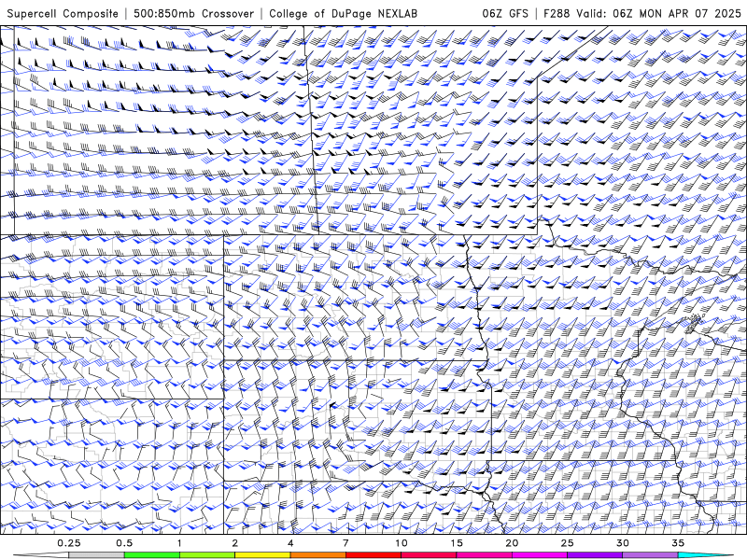Click the '7' legend value
This screenshot has height=560, width=747.
pos(345,543)
